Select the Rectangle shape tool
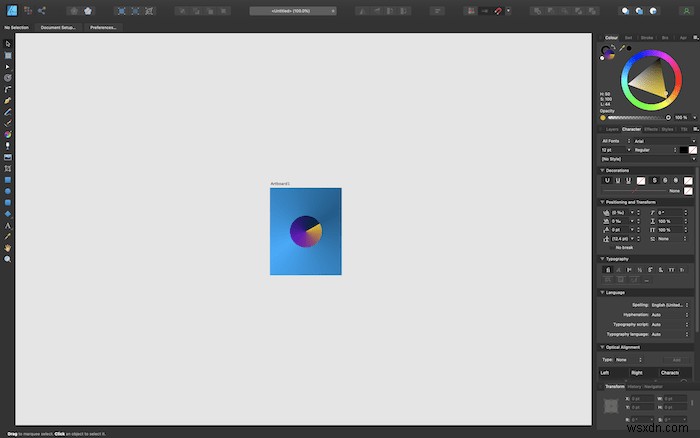Viewport: 700px width, 438px height. (8, 180)
